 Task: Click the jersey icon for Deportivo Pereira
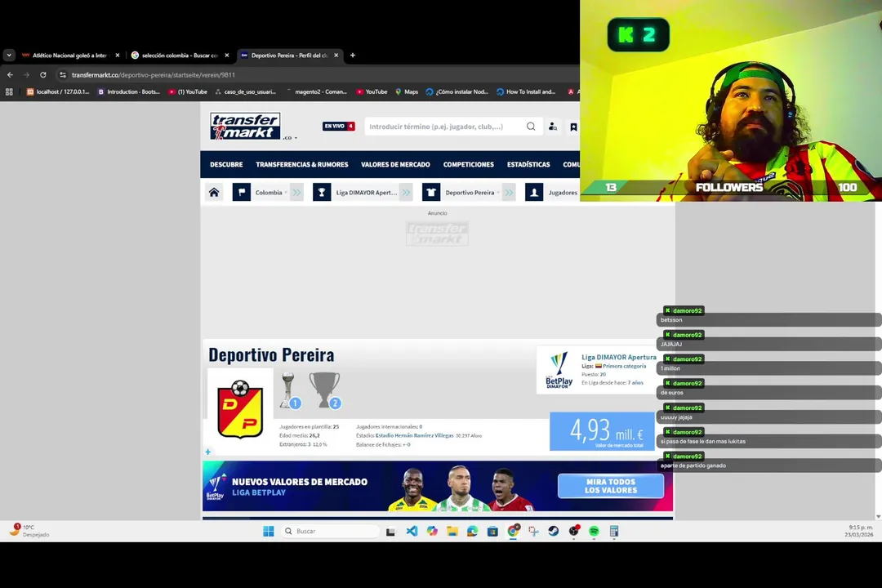point(431,193)
